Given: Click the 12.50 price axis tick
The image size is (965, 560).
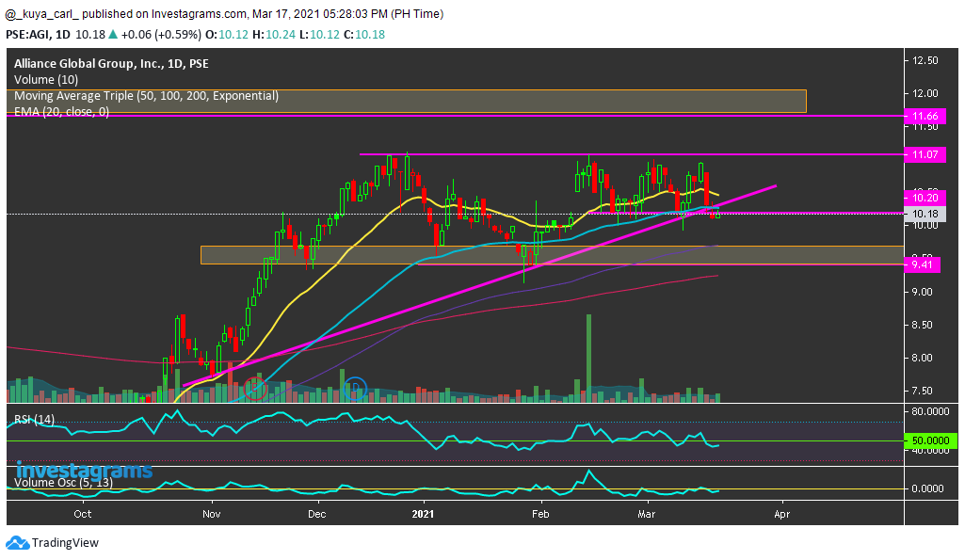Looking at the screenshot, I should pos(925,60).
